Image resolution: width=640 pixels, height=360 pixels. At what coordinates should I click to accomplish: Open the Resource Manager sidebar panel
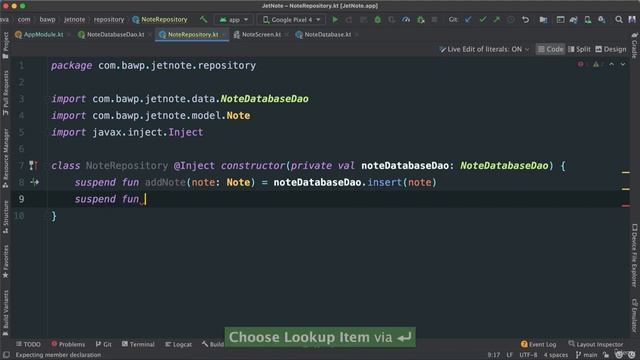point(5,158)
